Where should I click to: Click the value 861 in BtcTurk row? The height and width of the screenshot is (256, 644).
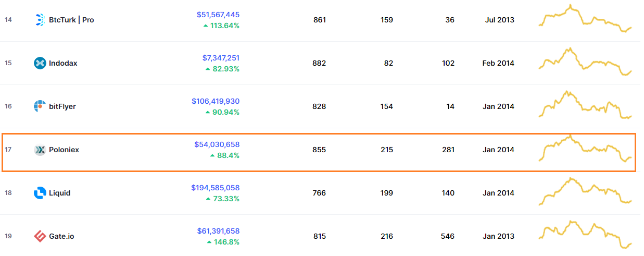320,20
